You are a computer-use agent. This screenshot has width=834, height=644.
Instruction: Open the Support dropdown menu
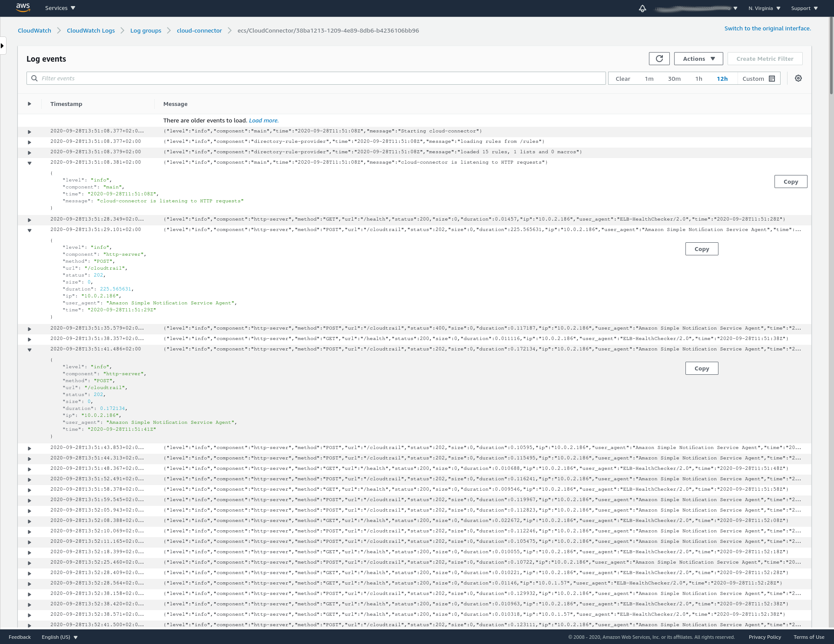(804, 8)
